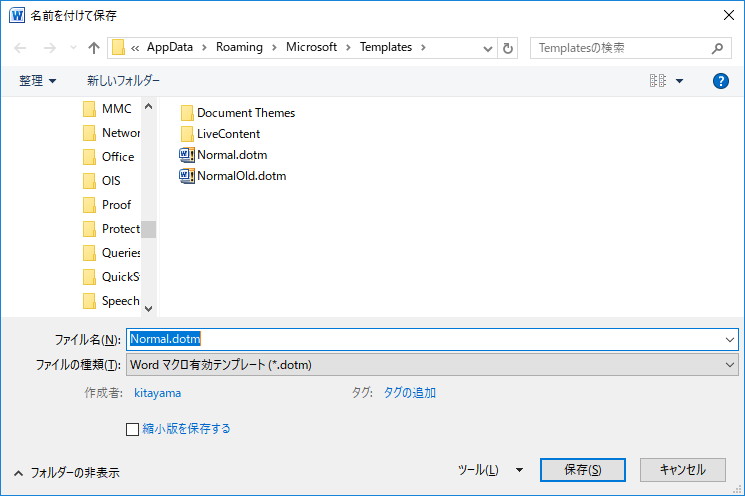Select the Queries folder in tree

110,253
